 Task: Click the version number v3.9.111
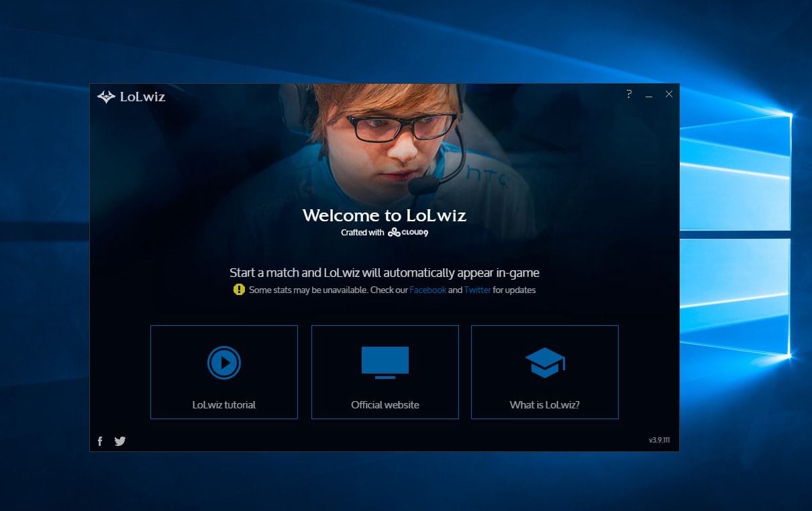click(x=659, y=441)
